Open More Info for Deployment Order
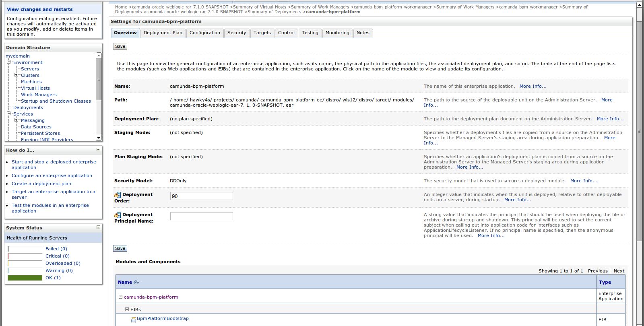This screenshot has height=326, width=644. tap(518, 200)
